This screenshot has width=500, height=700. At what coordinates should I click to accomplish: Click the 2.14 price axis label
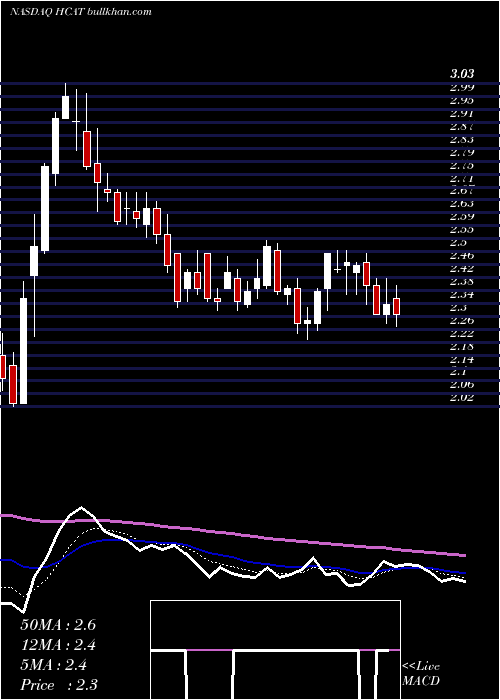click(x=462, y=359)
